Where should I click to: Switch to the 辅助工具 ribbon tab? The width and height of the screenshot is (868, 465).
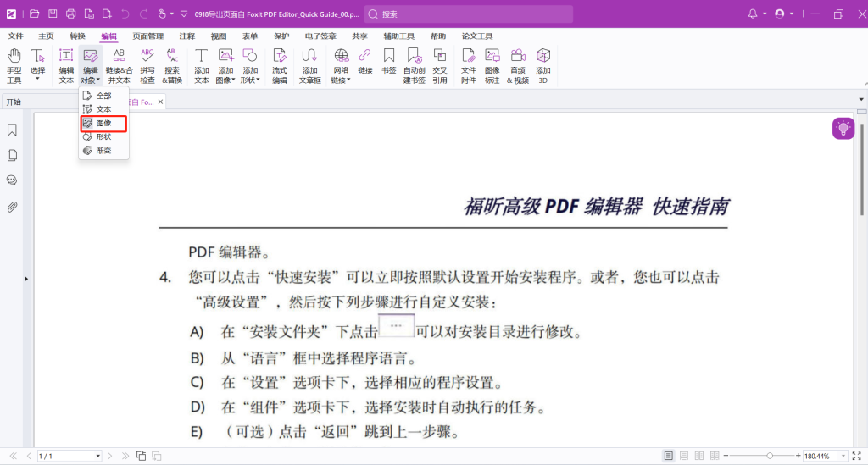point(399,36)
